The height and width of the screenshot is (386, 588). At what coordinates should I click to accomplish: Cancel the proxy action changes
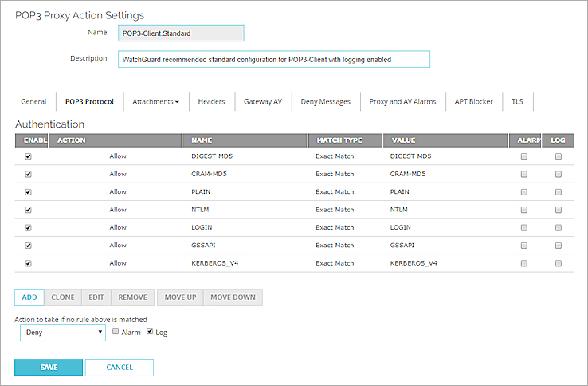point(119,368)
